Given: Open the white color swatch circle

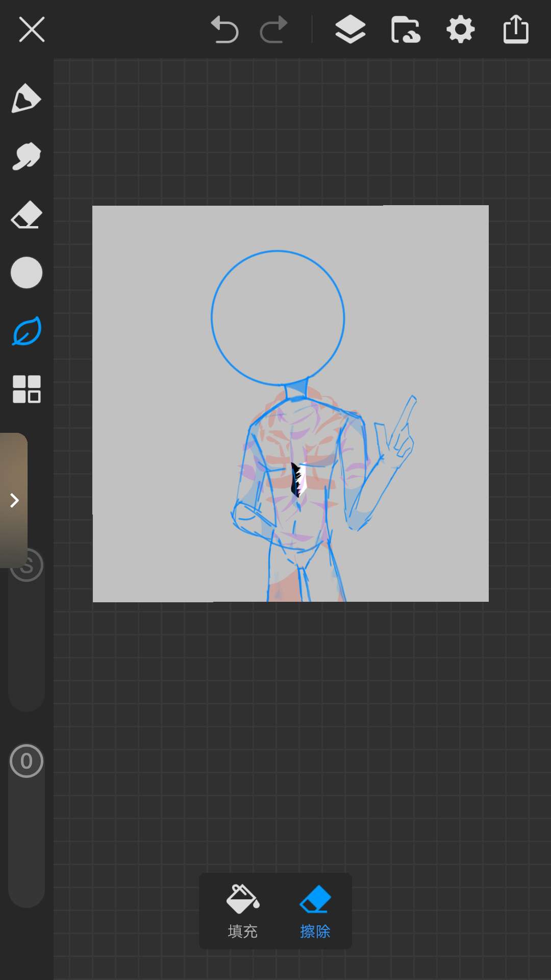Looking at the screenshot, I should click(26, 273).
